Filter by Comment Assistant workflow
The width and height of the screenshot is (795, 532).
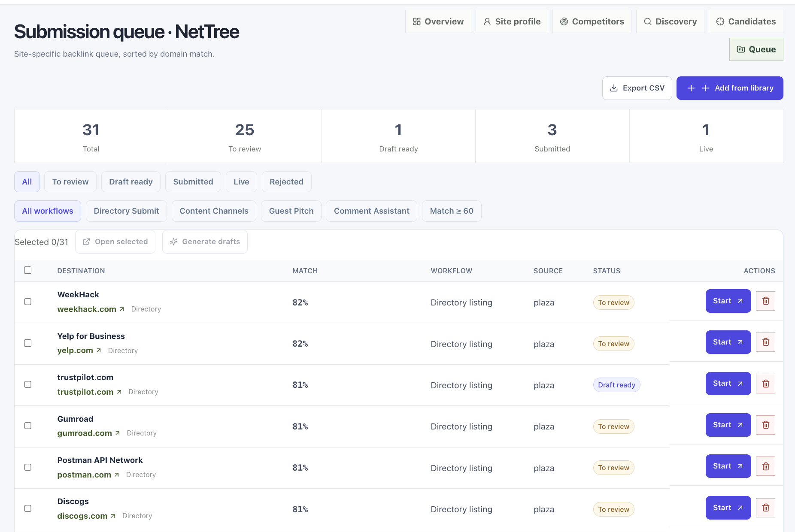pos(372,211)
